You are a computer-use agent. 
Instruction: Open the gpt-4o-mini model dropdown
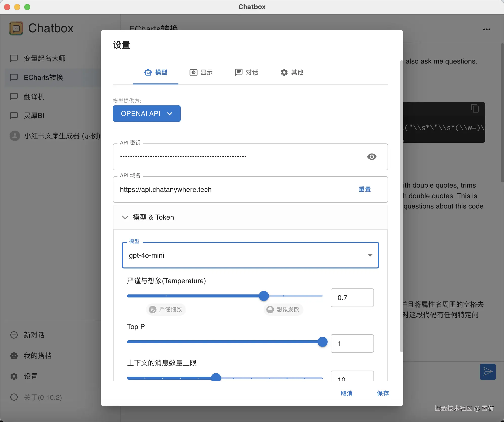250,255
